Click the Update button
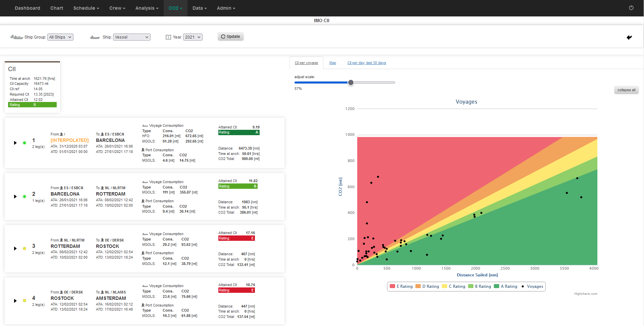This screenshot has width=644, height=326. (230, 37)
